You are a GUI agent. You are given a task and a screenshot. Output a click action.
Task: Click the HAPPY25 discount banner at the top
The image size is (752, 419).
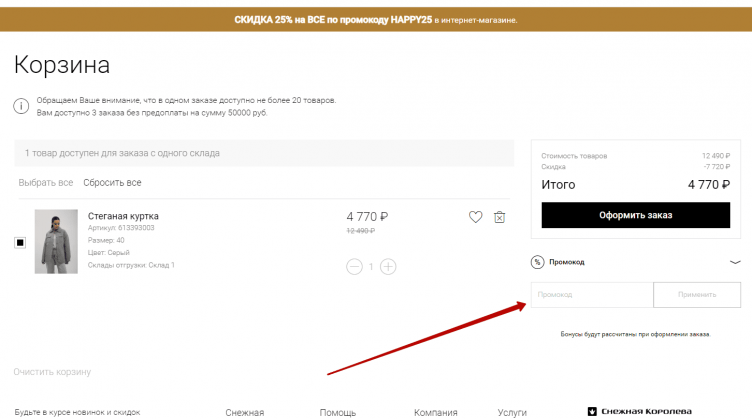(x=376, y=19)
